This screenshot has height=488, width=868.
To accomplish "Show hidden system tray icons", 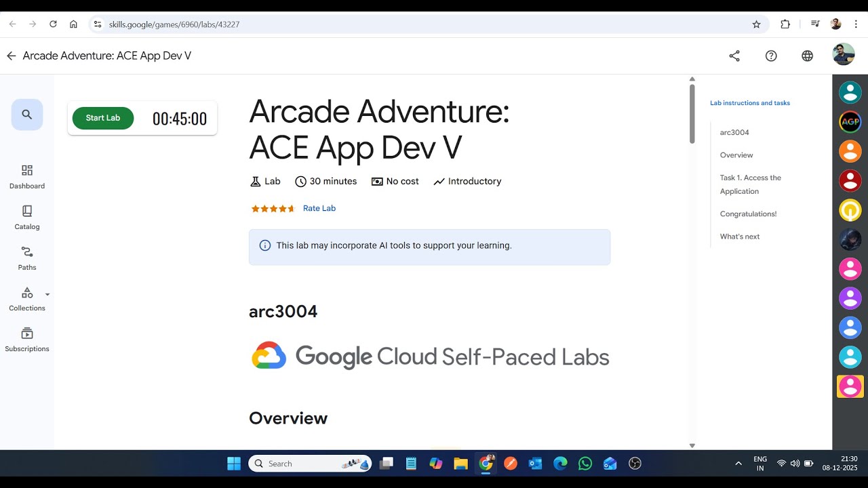I will click(738, 464).
